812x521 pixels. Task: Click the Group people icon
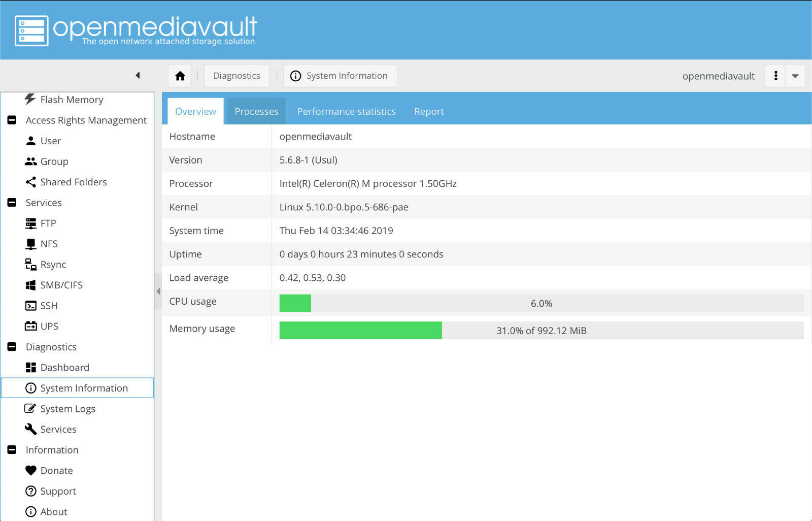[30, 161]
